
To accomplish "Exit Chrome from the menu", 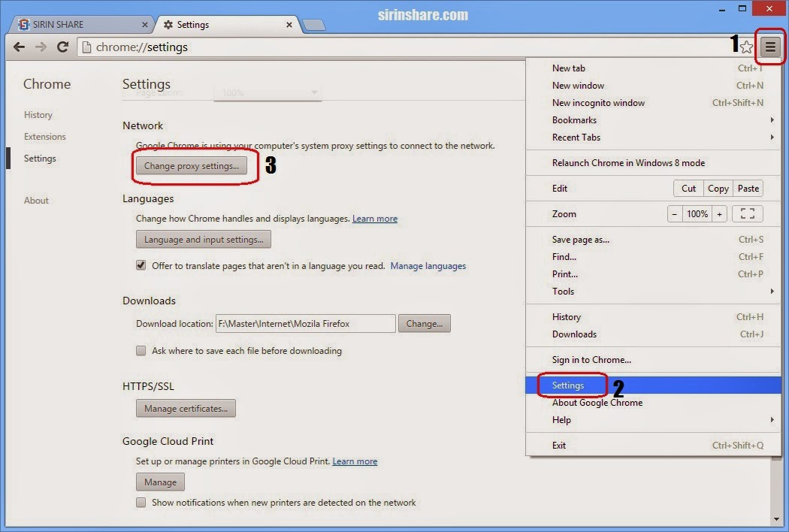I will point(653,446).
